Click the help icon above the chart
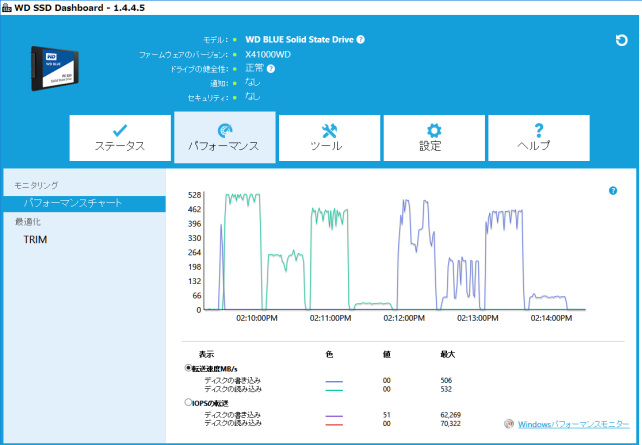Screen dimensions: 642x445 pyautogui.click(x=613, y=190)
